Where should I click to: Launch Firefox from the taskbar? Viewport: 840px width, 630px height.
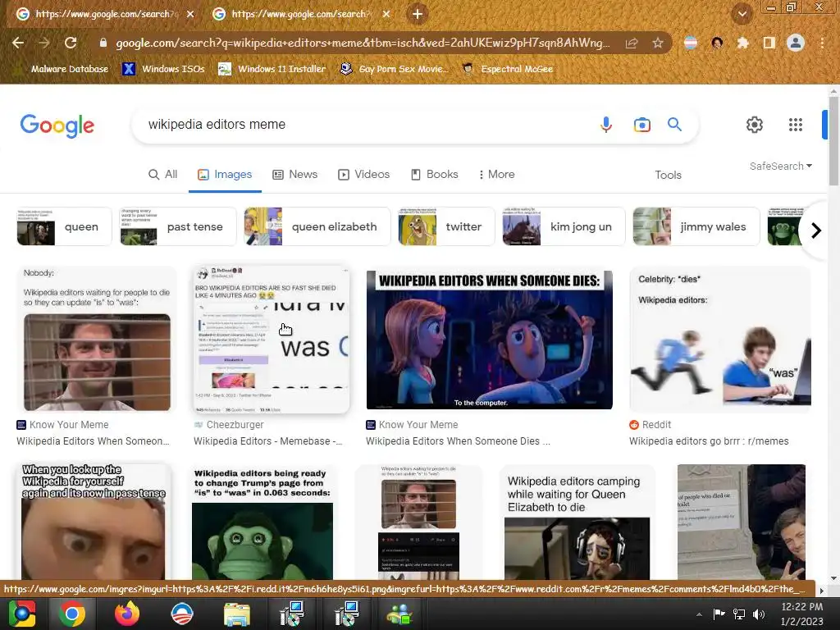(x=127, y=614)
